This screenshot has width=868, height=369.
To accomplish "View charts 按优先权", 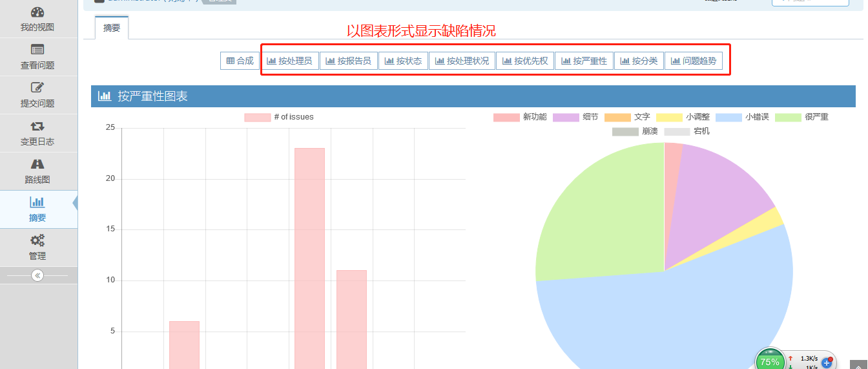I will [x=525, y=61].
